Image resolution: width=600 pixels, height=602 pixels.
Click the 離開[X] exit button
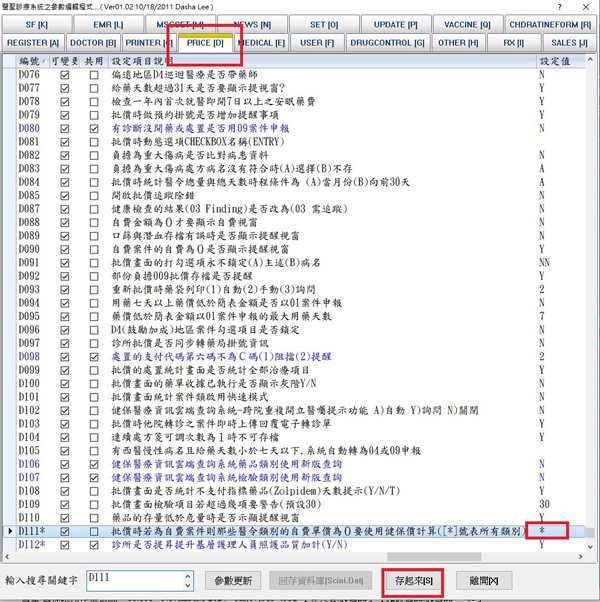pyautogui.click(x=483, y=580)
